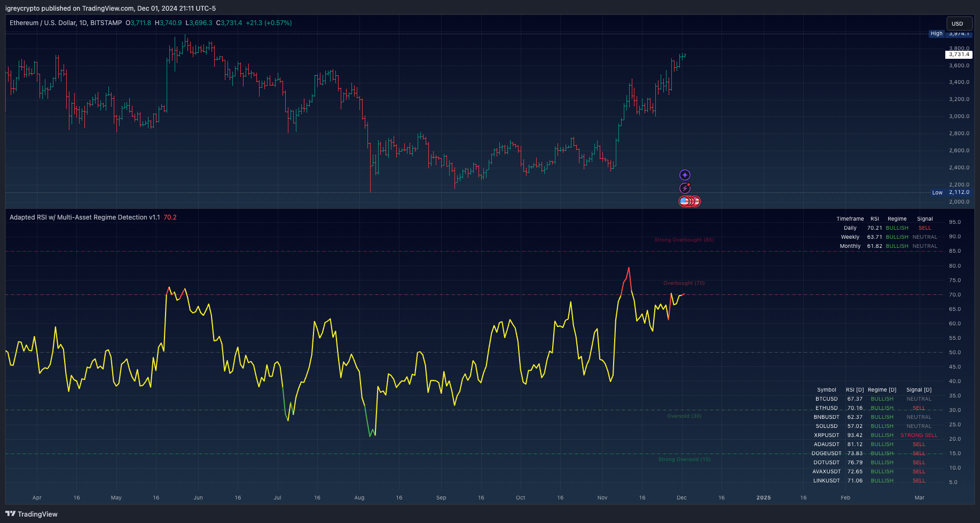Click the ADAUSDT RSI value 81.12

click(x=855, y=444)
